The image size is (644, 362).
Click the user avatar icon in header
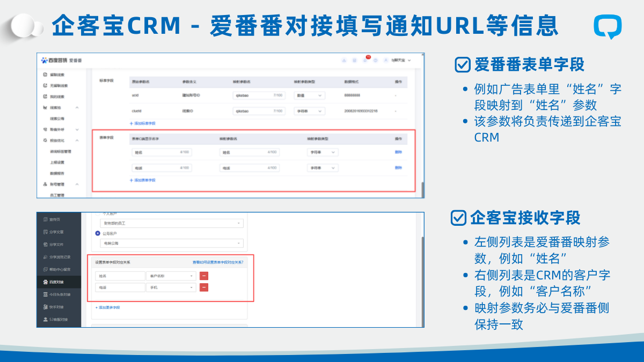386,60
